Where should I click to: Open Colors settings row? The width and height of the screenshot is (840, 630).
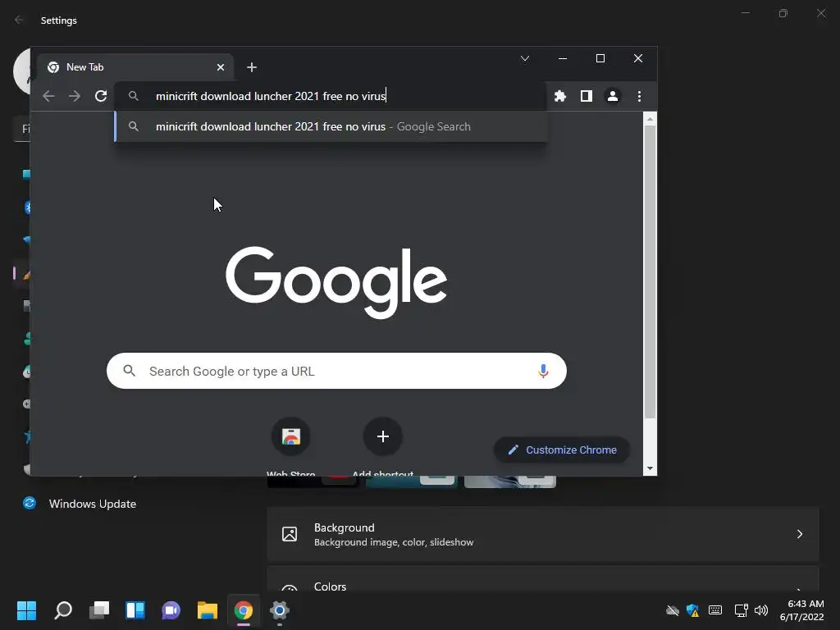coord(543,579)
